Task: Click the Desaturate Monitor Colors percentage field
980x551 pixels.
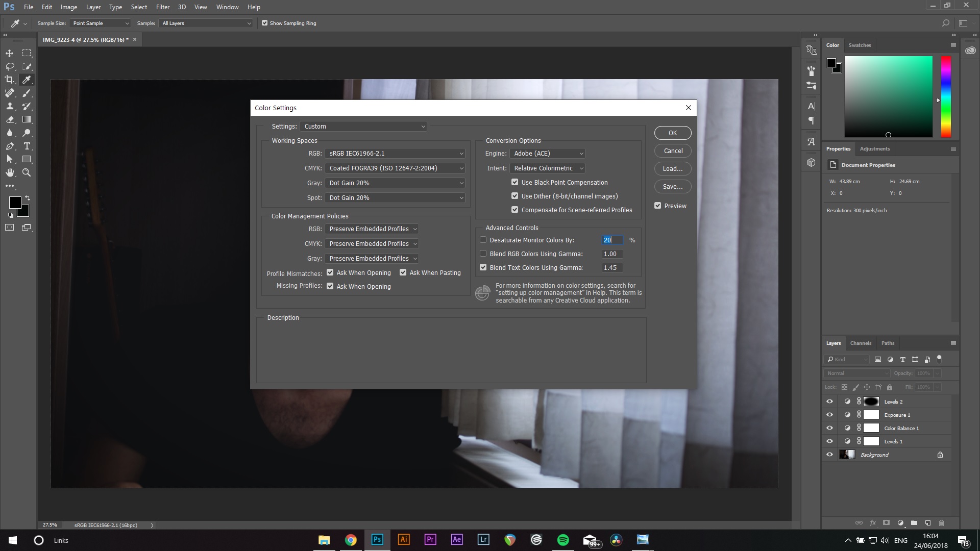Action: pos(611,239)
